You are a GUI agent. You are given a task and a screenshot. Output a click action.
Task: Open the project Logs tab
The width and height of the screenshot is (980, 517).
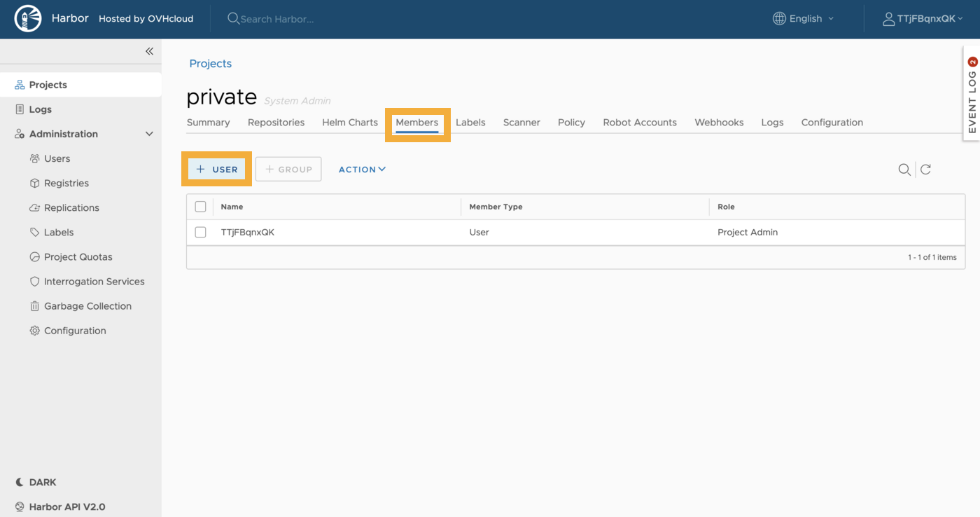(772, 122)
